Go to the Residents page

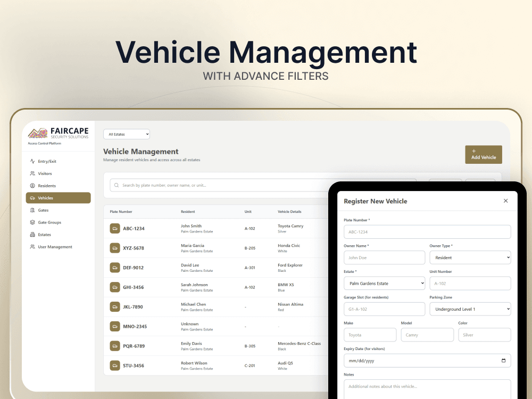click(x=59, y=186)
